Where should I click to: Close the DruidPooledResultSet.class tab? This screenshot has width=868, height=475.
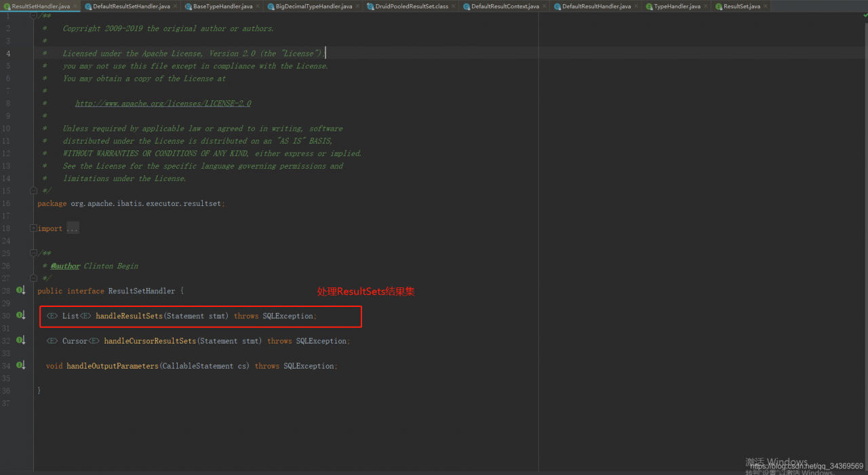454,6
